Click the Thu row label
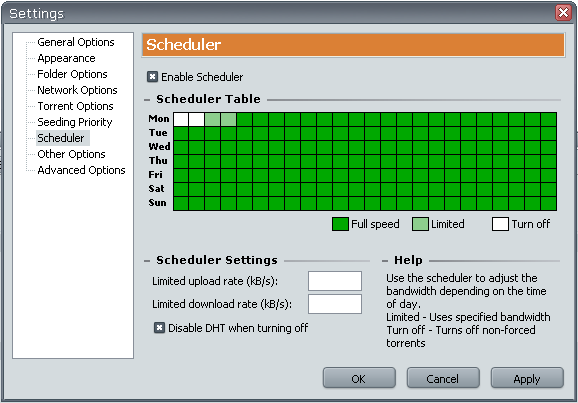Viewport: 578px width, 403px height. tap(158, 161)
